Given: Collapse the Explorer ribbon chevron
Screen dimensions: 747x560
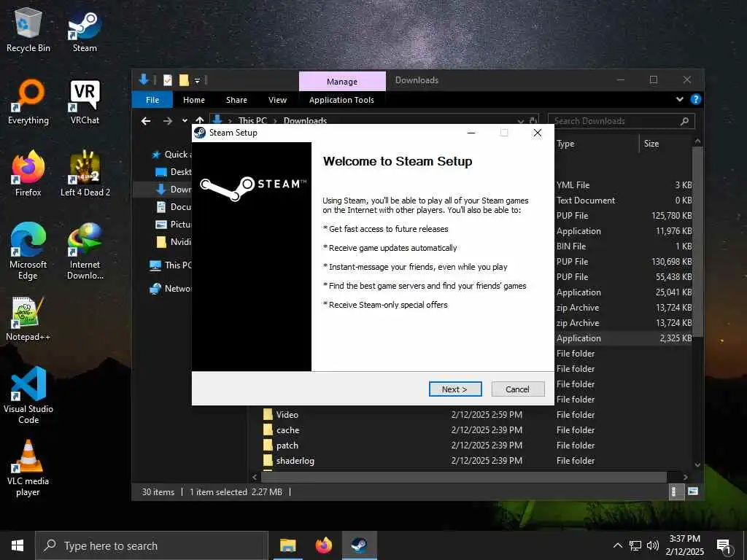Looking at the screenshot, I should (x=680, y=99).
